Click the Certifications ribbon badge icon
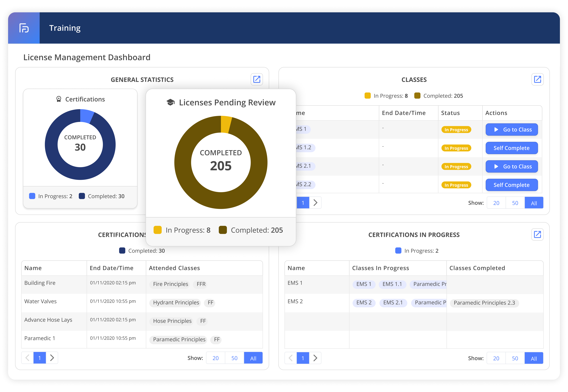The width and height of the screenshot is (568, 392). coord(59,99)
